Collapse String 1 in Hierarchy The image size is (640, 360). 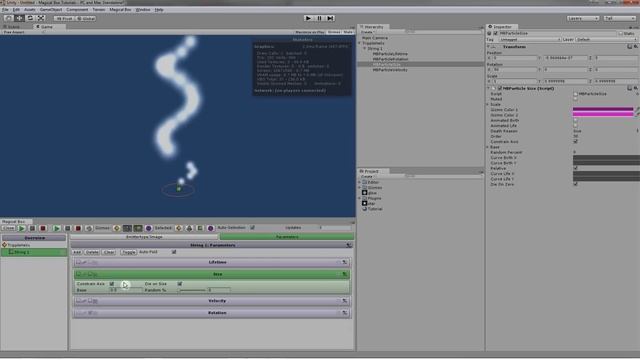(x=365, y=49)
